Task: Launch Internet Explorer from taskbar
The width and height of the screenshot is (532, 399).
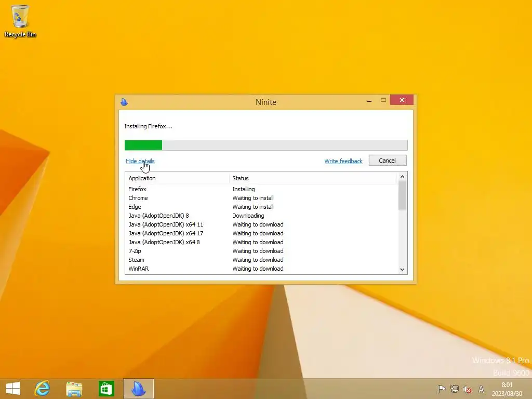Action: click(x=43, y=389)
